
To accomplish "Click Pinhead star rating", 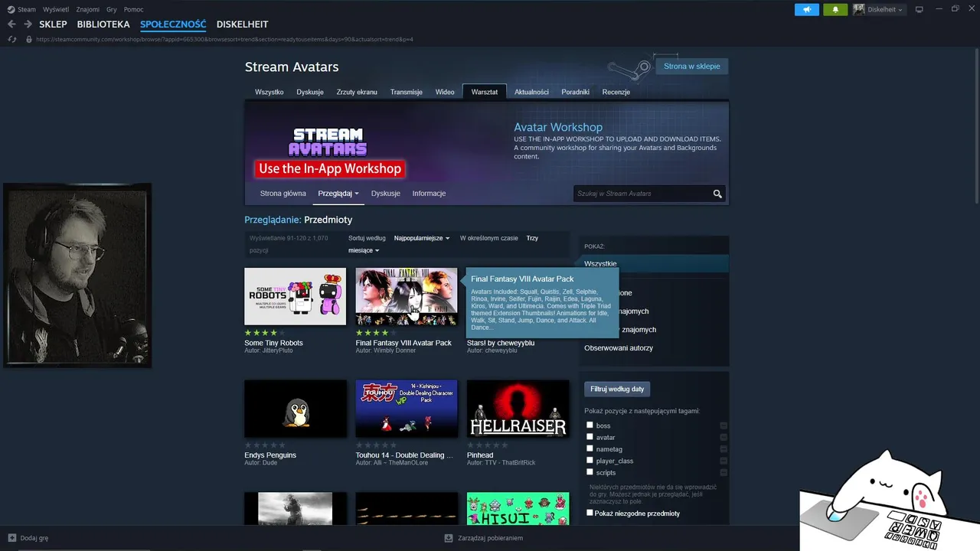I will tap(488, 445).
